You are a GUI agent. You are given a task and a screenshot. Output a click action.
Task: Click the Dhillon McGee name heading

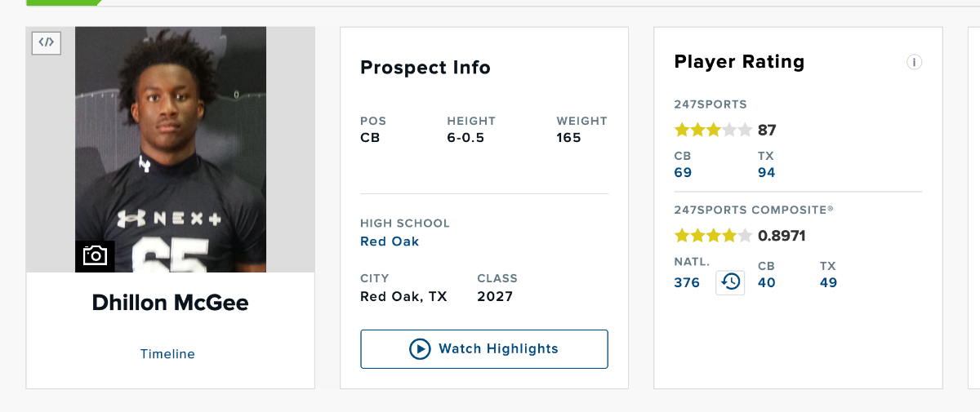170,303
